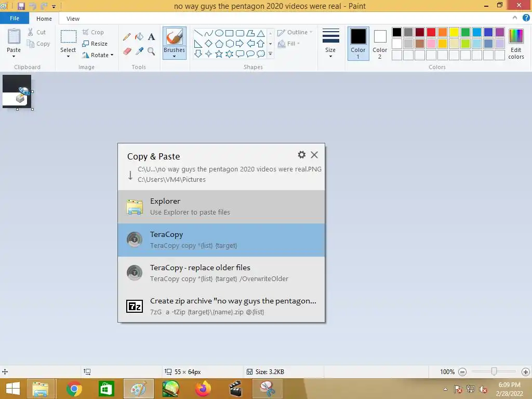Choose TeraCopy - replace older files
Viewport: 532px width, 399px height.
tap(221, 273)
